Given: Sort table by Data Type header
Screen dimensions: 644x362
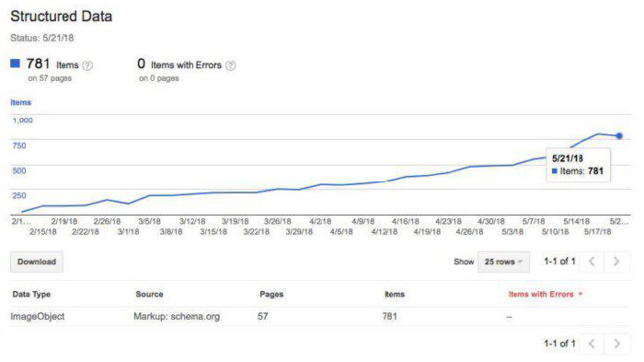Looking at the screenshot, I should click(x=32, y=294).
